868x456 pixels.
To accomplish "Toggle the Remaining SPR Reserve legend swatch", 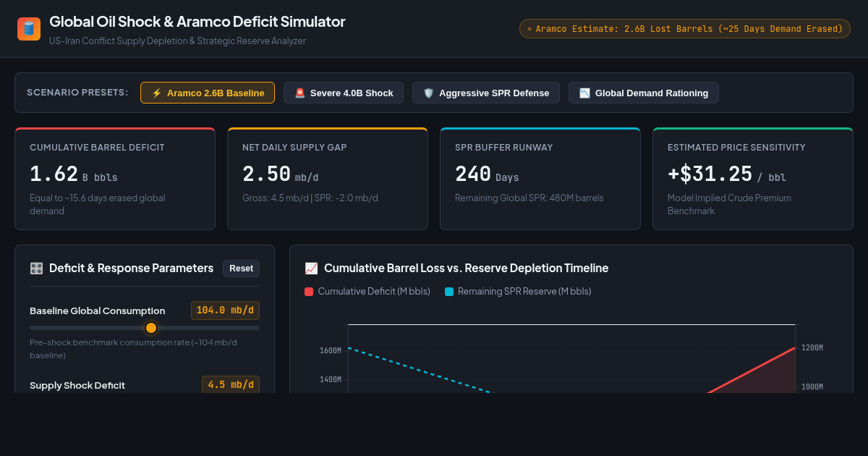I will pos(449,292).
